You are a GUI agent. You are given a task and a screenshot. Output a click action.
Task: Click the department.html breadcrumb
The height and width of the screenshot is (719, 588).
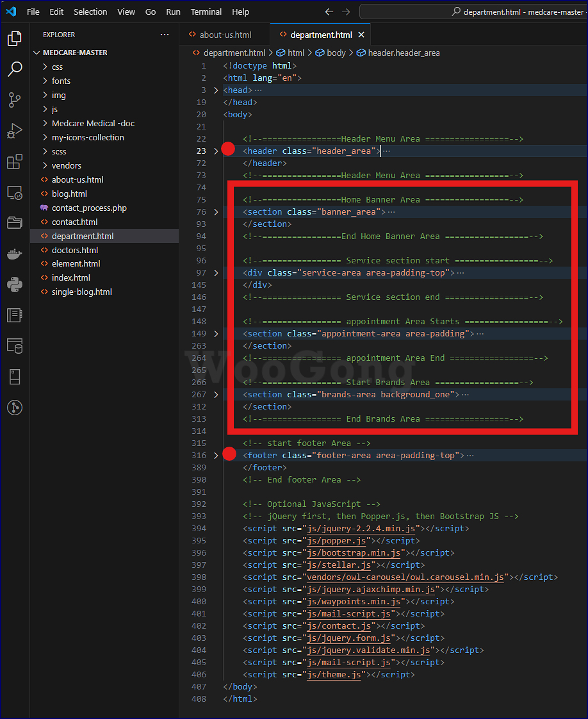[229, 53]
